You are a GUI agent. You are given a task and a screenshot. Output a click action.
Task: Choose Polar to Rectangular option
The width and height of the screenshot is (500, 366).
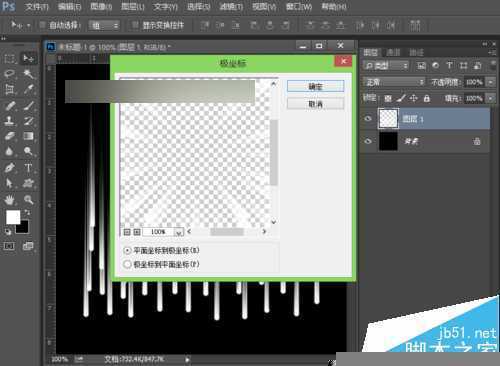(x=162, y=264)
